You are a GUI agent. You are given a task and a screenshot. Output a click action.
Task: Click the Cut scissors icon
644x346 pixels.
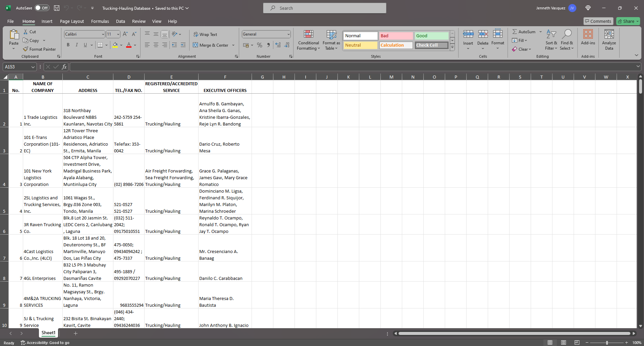[25, 32]
